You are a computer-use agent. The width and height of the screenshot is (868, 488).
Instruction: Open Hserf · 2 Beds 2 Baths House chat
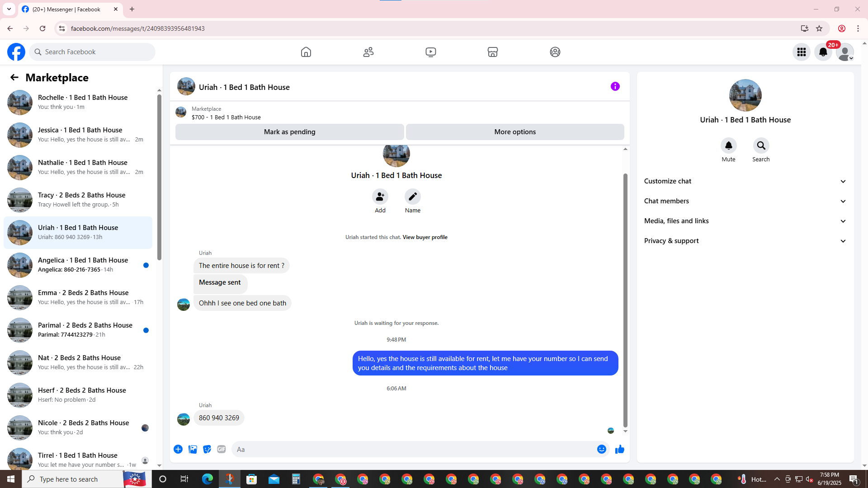[x=78, y=395]
